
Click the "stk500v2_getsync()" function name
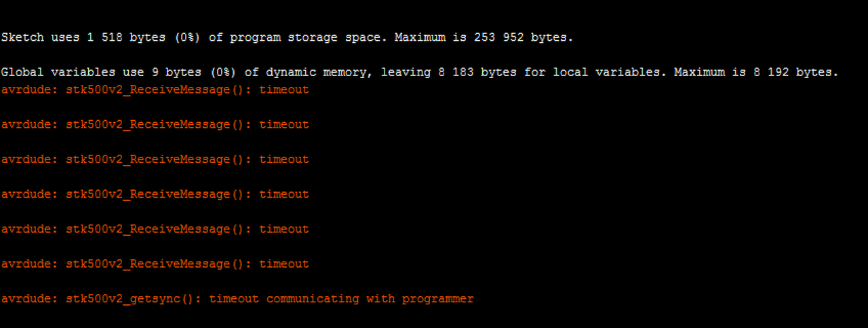[x=134, y=299]
